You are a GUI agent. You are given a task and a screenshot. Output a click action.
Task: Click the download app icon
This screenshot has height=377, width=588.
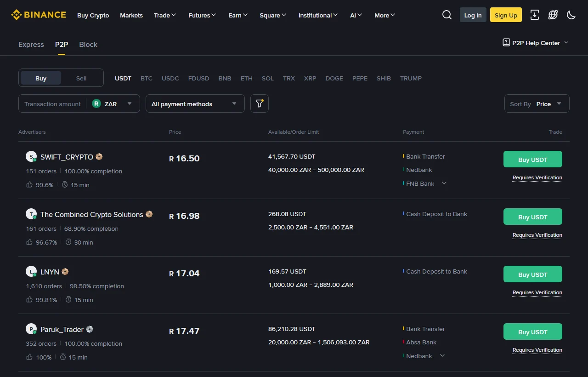point(535,15)
